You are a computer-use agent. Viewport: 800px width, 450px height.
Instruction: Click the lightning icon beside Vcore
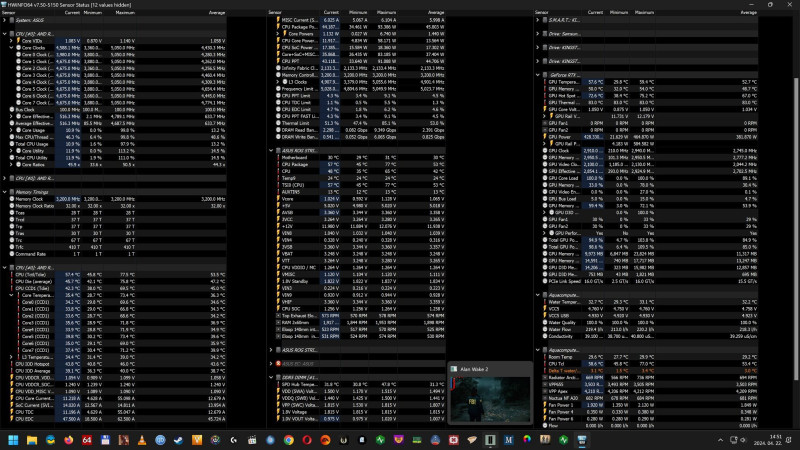point(278,199)
